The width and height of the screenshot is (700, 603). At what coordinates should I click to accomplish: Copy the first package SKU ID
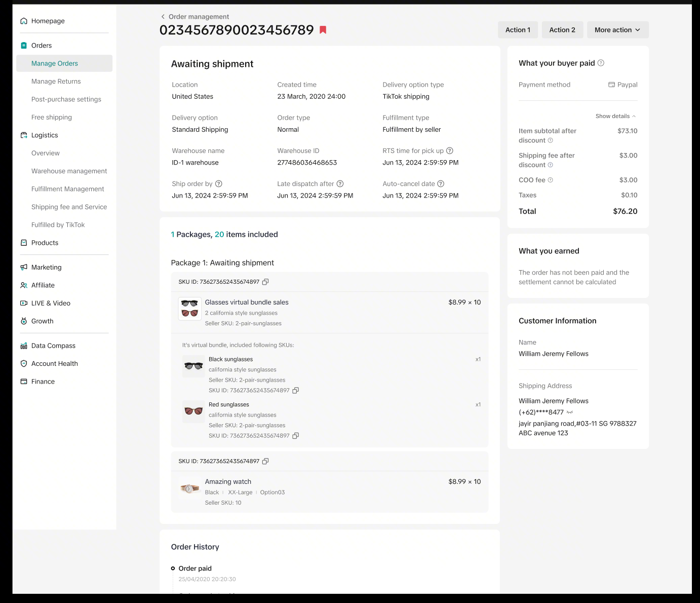pos(265,282)
